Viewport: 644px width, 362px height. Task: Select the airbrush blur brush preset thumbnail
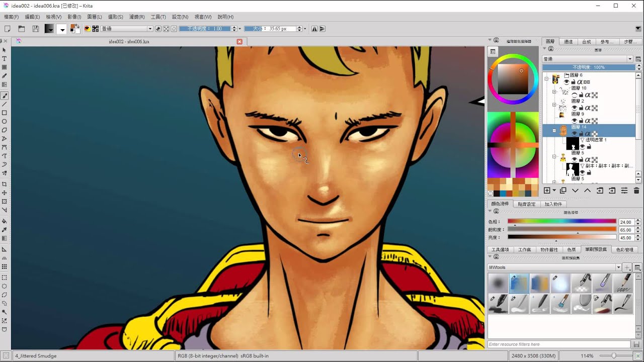tap(498, 284)
